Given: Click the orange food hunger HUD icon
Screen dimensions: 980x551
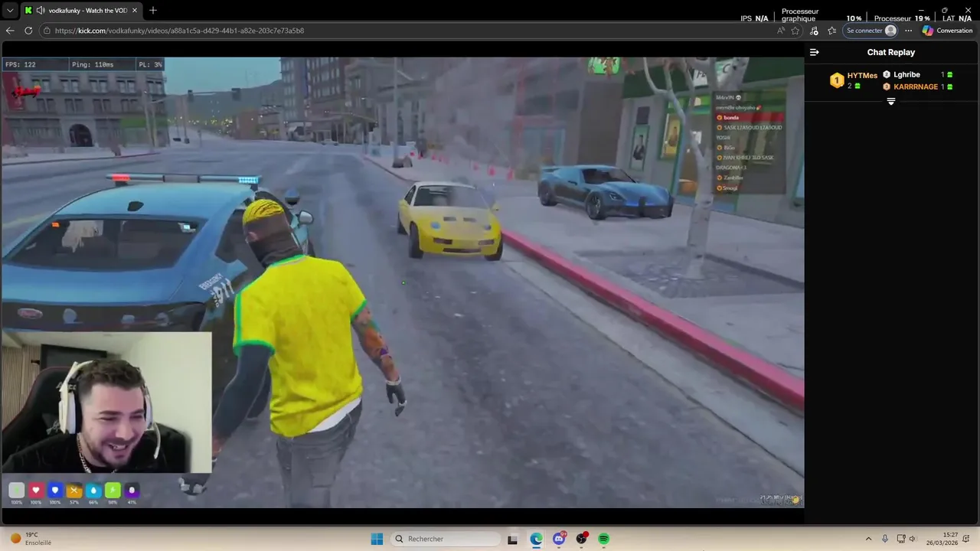Looking at the screenshot, I should point(74,491).
